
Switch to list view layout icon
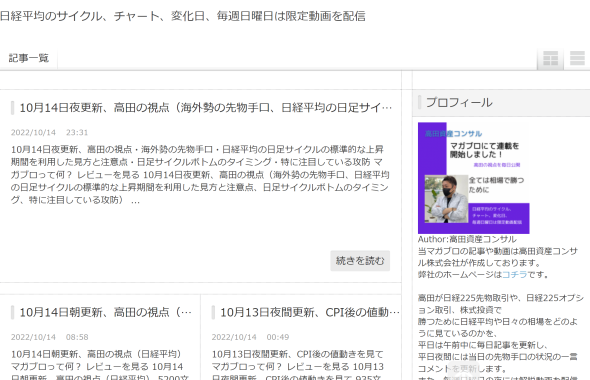(577, 58)
